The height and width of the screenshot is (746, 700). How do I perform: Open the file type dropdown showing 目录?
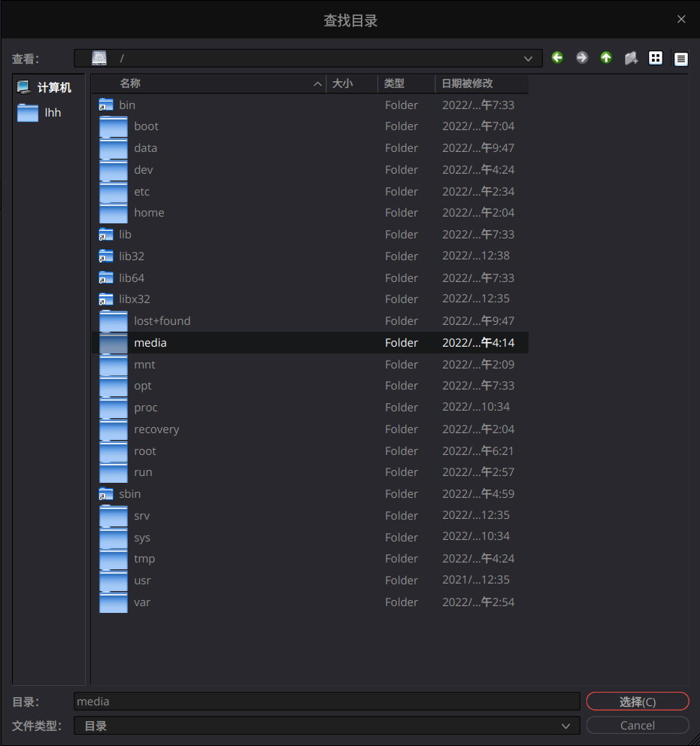[327, 726]
